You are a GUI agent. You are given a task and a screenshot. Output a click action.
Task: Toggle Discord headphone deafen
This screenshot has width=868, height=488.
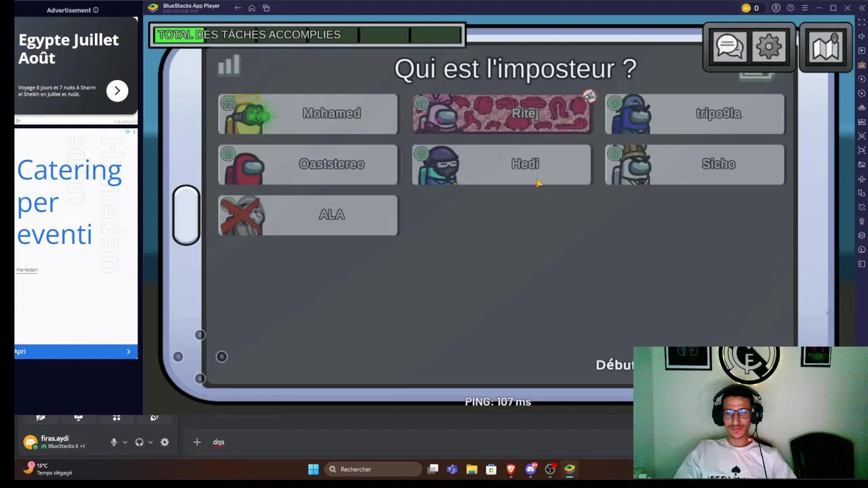coord(139,442)
